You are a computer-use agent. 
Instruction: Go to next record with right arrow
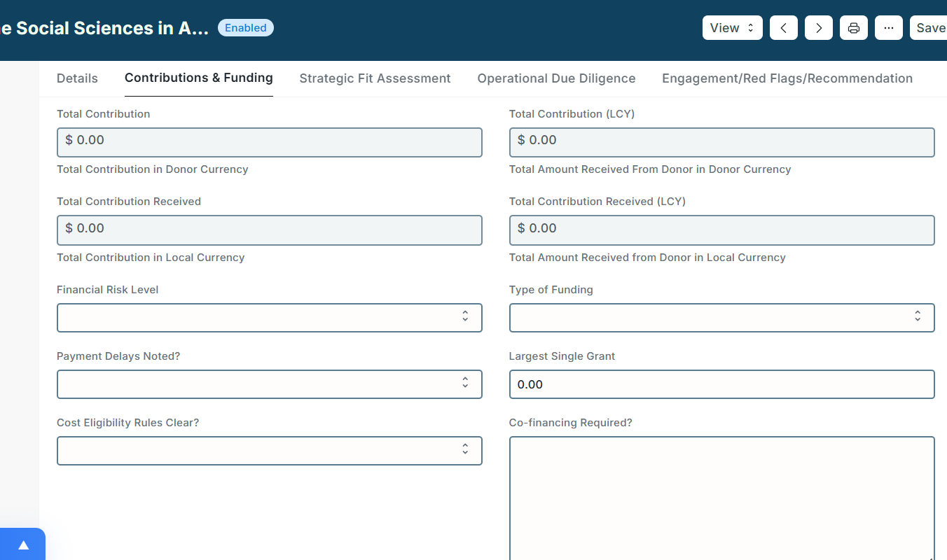818,28
